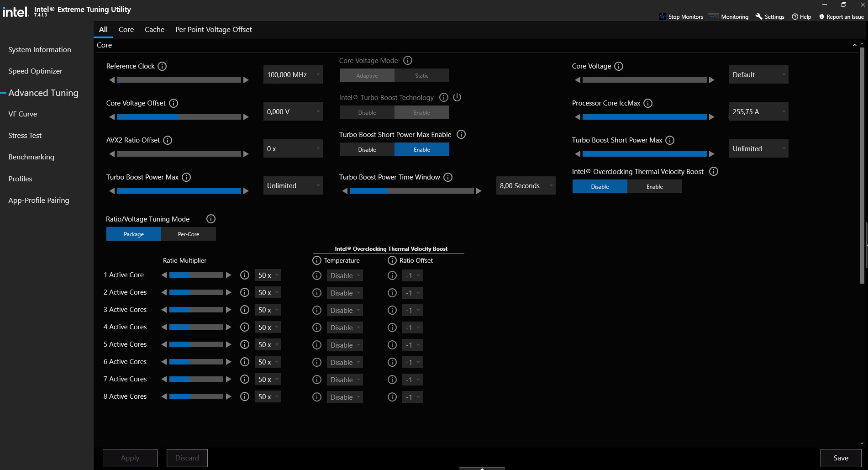This screenshot has width=868, height=470.
Task: Click power icon next to Turbo Boost Technology
Action: (457, 97)
